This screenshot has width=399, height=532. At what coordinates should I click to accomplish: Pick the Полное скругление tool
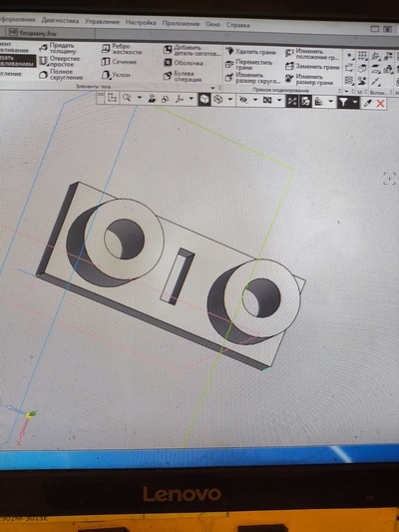click(61, 74)
